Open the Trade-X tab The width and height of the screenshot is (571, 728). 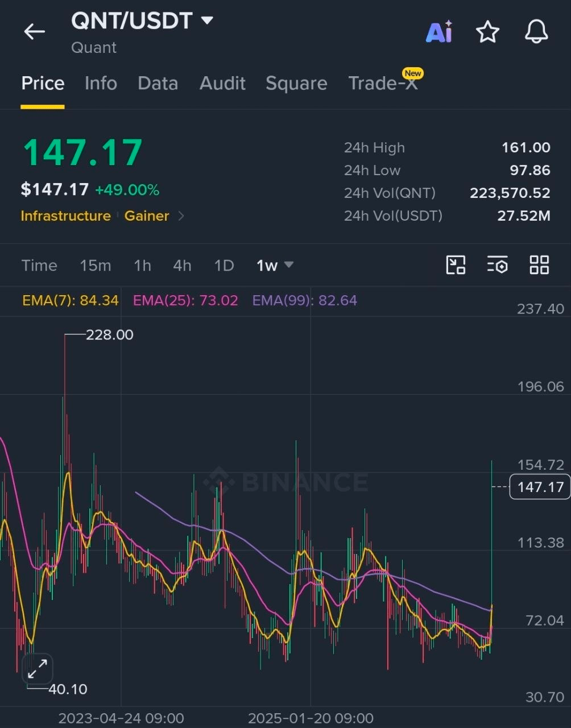[383, 84]
